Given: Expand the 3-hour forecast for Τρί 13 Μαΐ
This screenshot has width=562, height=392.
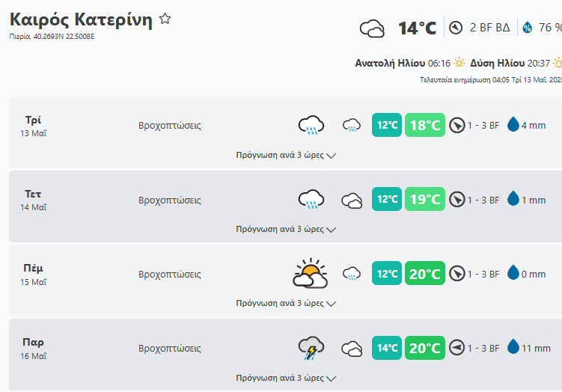Looking at the screenshot, I should coord(286,156).
